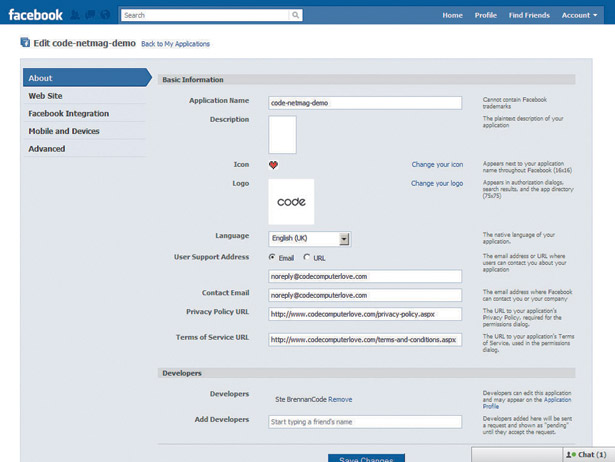Viewport: 615px width, 462px height.
Task: Click the Basic Information section header
Action: (366, 79)
